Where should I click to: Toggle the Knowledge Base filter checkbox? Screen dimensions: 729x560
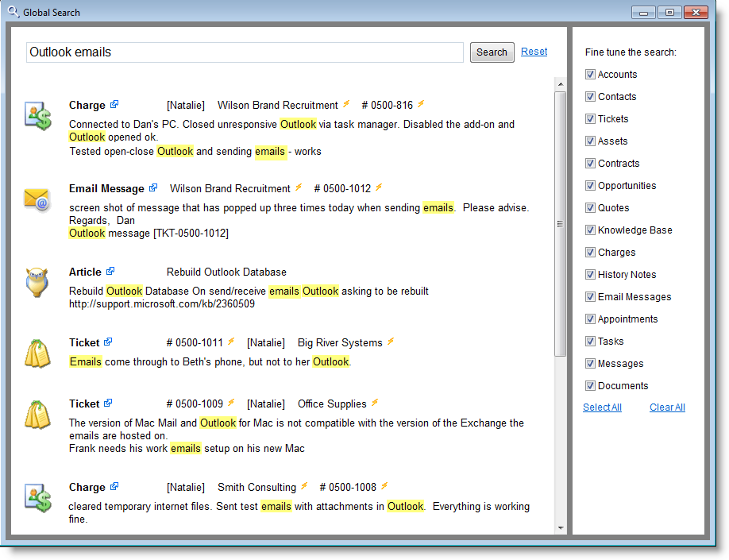click(x=590, y=230)
